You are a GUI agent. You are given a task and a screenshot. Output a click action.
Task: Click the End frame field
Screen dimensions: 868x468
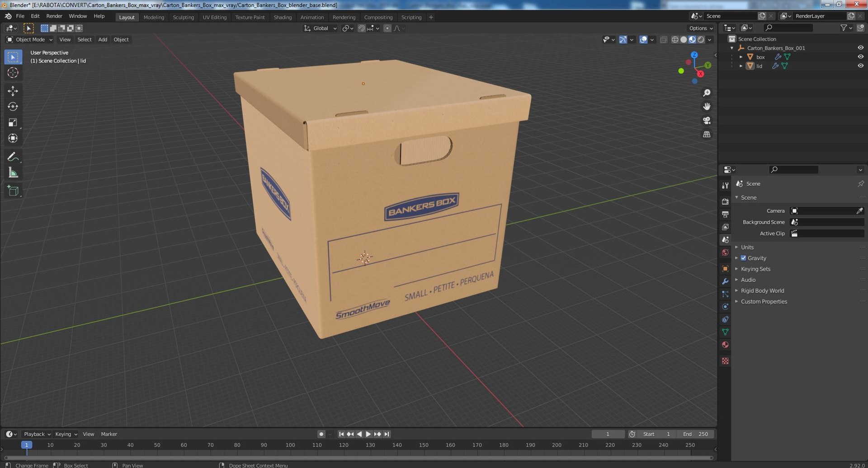(x=695, y=434)
